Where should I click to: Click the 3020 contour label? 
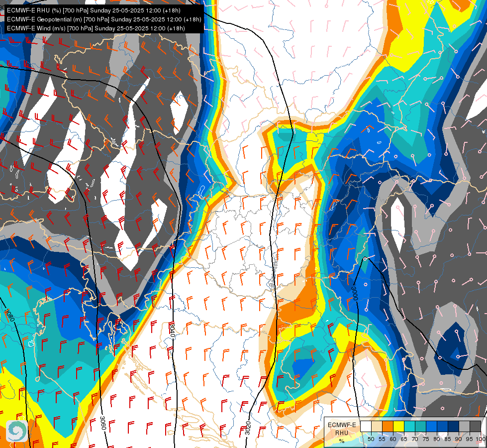point(248,428)
